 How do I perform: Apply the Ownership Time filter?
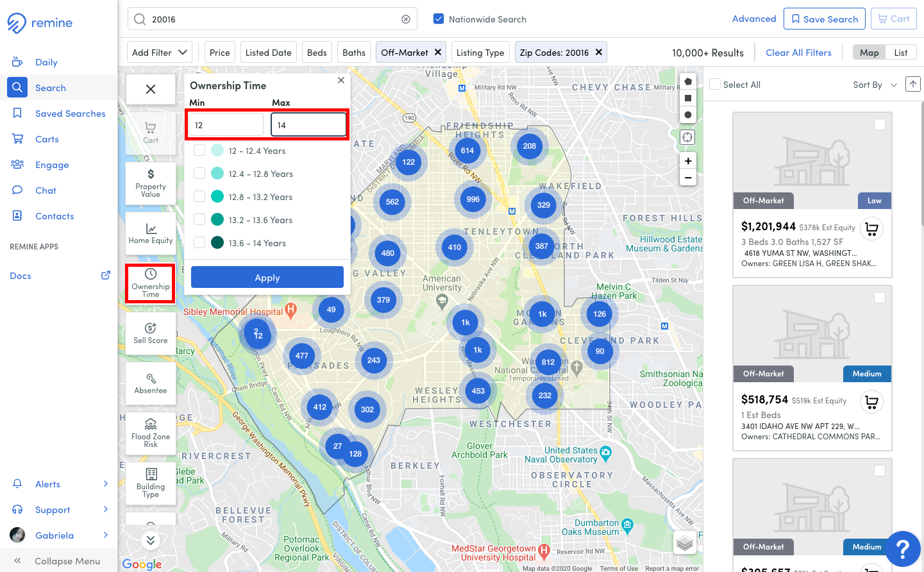click(267, 277)
